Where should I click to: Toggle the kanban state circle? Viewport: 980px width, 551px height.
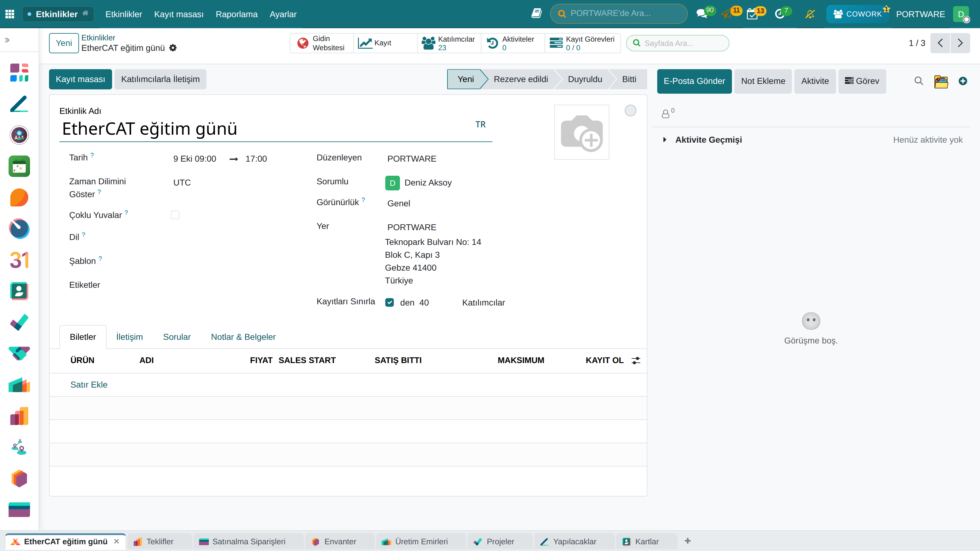(630, 111)
